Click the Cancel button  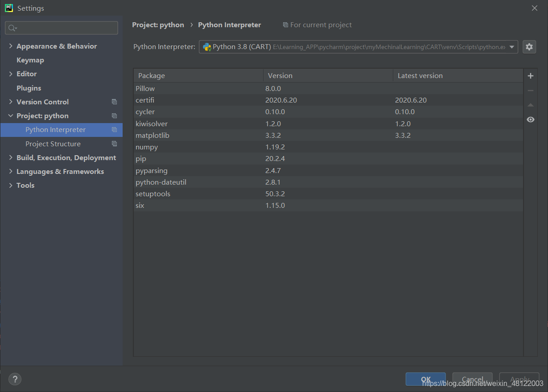tap(472, 379)
